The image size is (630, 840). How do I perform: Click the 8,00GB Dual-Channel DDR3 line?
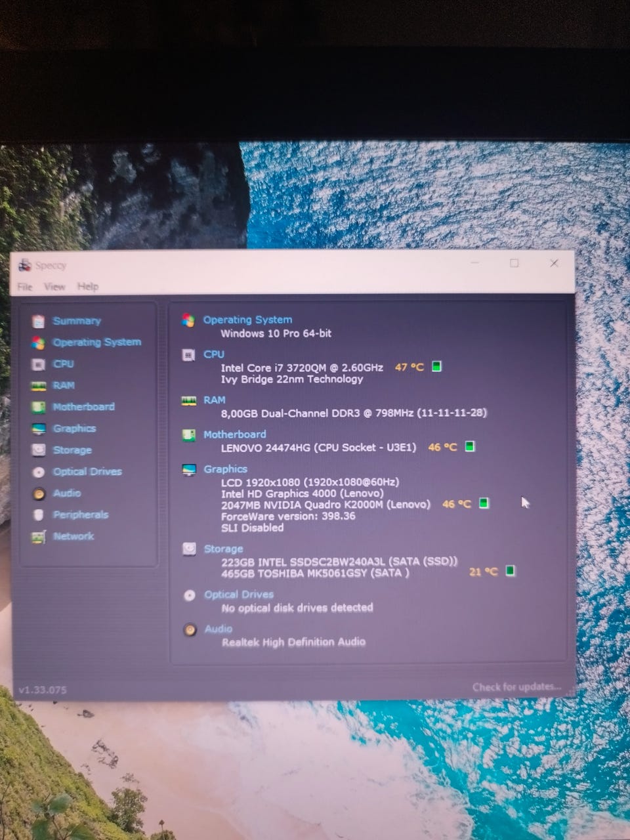(x=354, y=413)
